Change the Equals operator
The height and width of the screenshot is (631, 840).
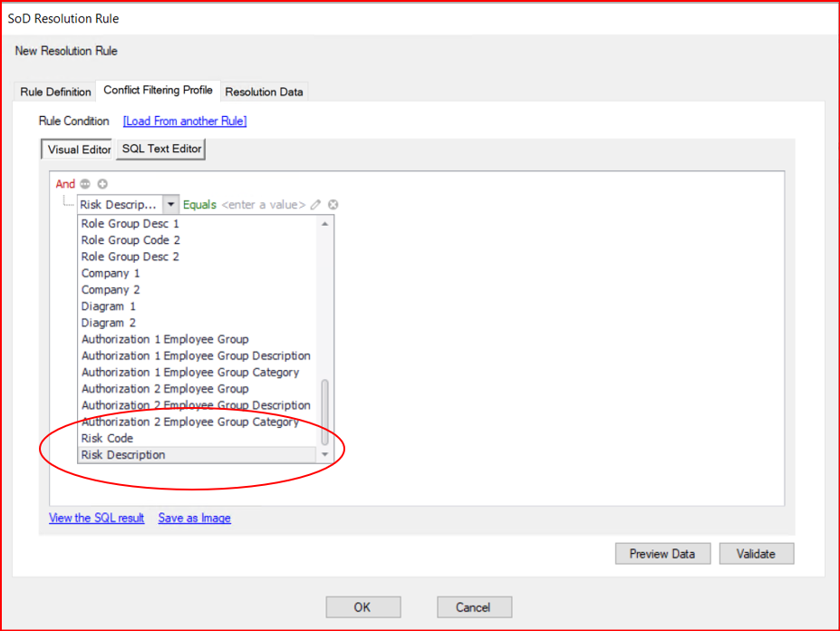pos(199,205)
